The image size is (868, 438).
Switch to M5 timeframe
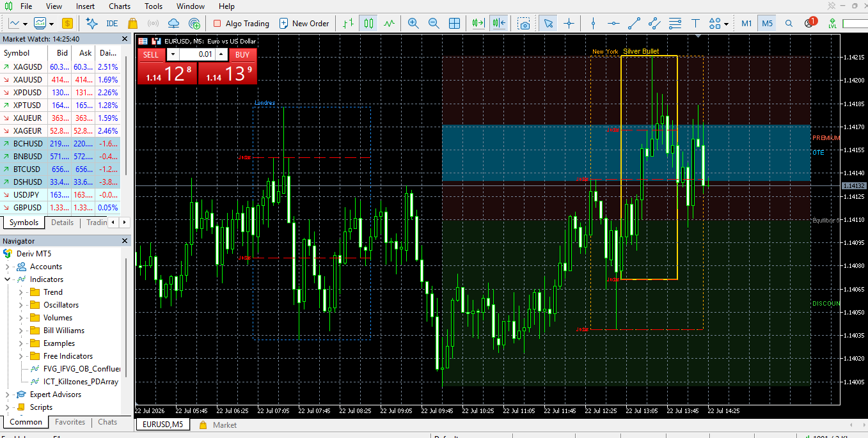(768, 24)
